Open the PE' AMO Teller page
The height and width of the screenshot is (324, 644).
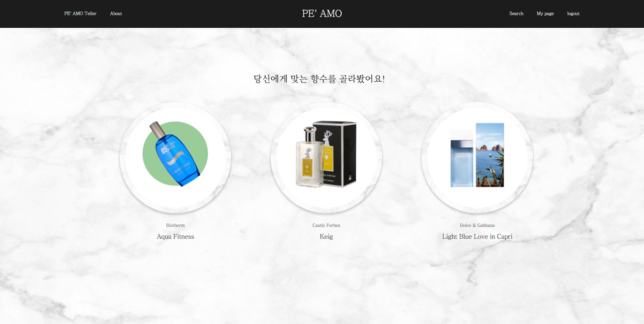[80, 14]
